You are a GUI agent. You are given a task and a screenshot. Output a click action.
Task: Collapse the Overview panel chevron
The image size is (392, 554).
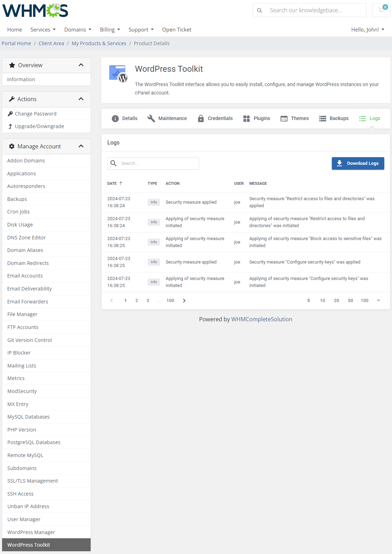81,65
